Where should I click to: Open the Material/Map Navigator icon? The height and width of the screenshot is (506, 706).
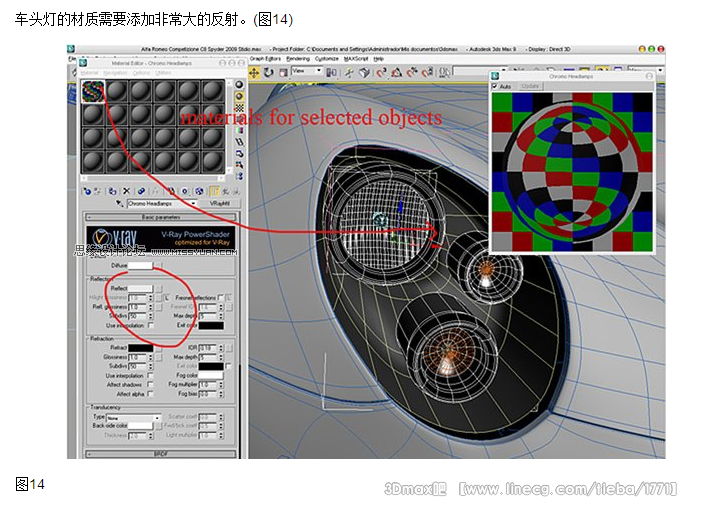[x=240, y=176]
